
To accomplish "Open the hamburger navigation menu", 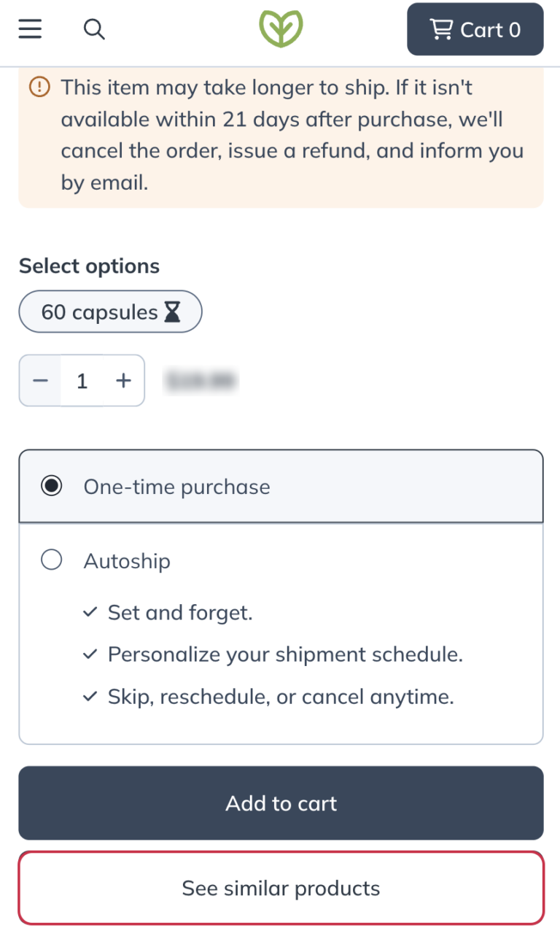I will (x=30, y=29).
